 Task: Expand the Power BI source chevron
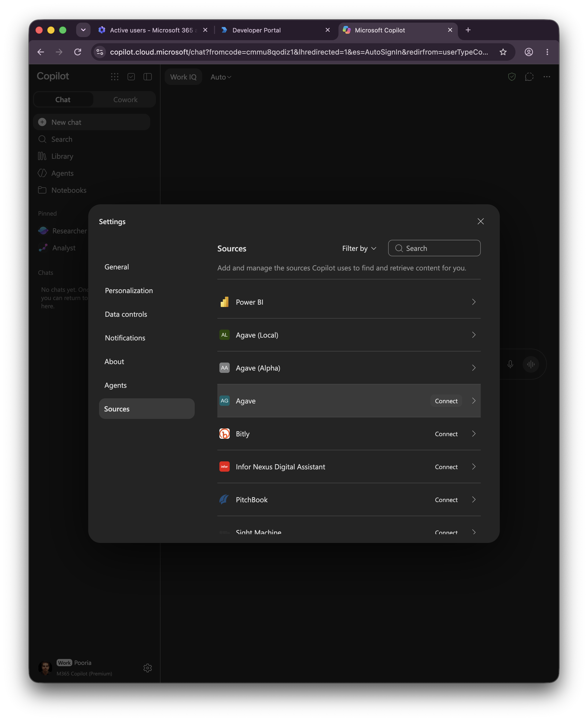[x=474, y=302]
